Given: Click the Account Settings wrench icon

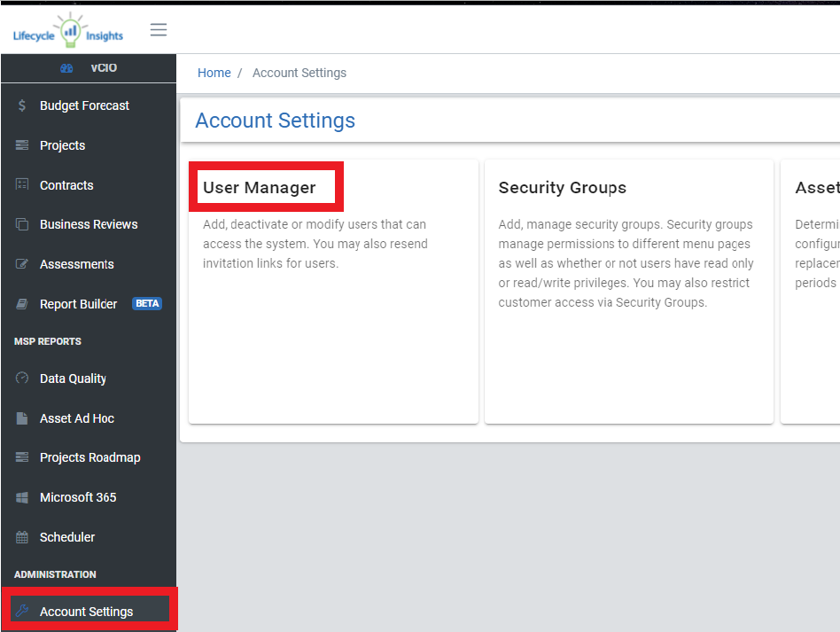Looking at the screenshot, I should (22, 611).
